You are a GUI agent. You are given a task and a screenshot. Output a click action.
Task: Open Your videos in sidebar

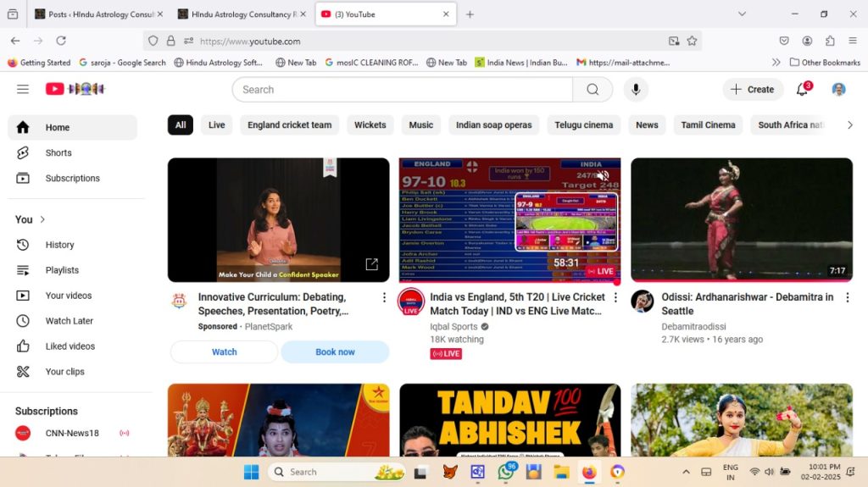point(73,296)
